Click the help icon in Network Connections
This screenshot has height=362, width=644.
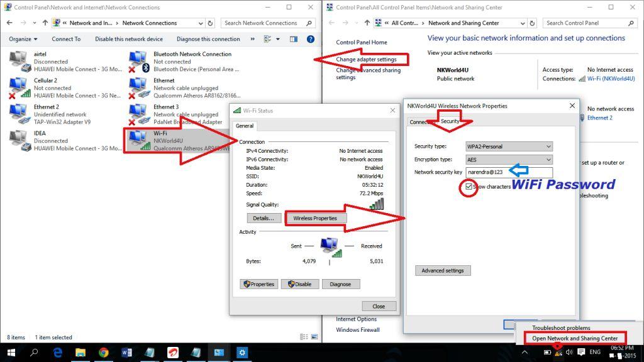(x=311, y=39)
